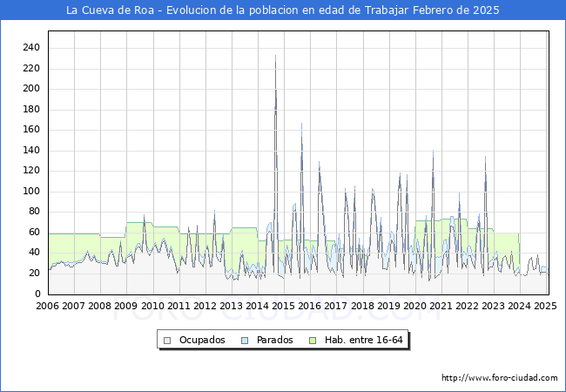Click the 60 y-axis value
566x392 pixels.
[35, 232]
